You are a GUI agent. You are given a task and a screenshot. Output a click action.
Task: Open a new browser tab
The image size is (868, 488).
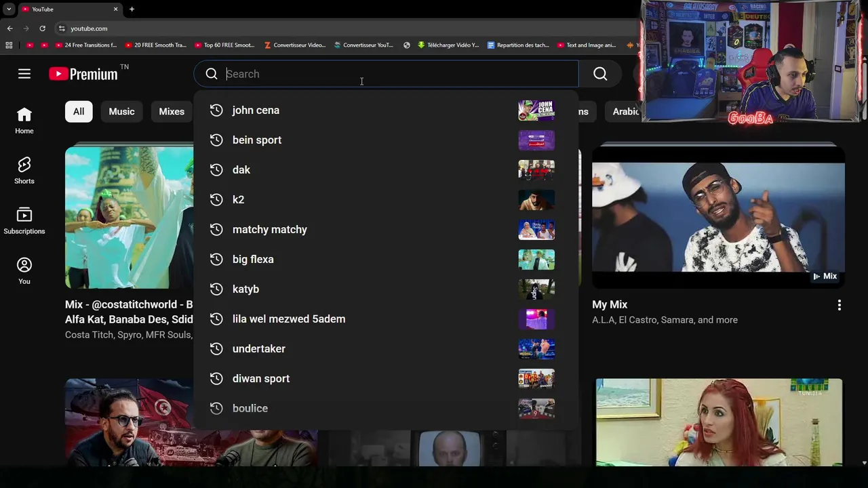click(132, 9)
